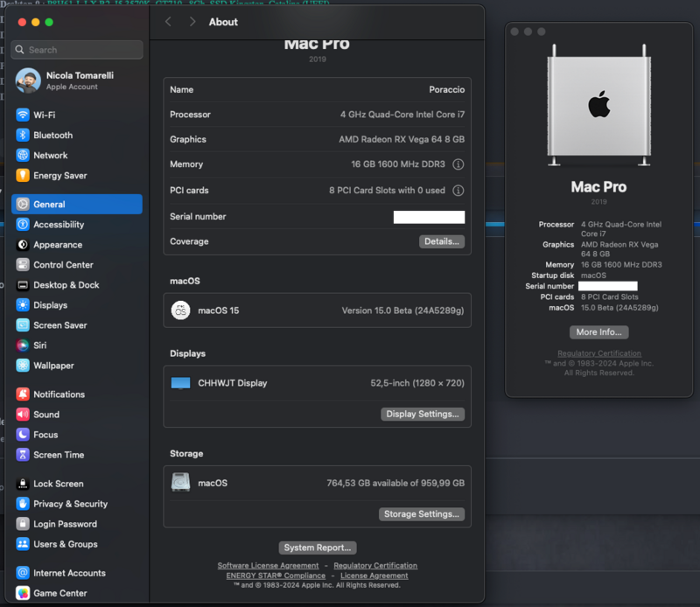Show Memory details info button

(x=458, y=164)
